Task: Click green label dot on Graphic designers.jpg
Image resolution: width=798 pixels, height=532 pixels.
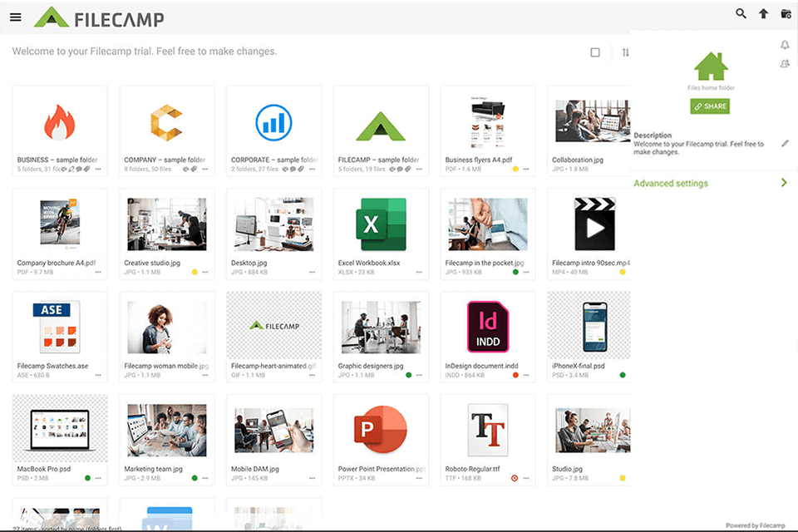Action: point(409,375)
